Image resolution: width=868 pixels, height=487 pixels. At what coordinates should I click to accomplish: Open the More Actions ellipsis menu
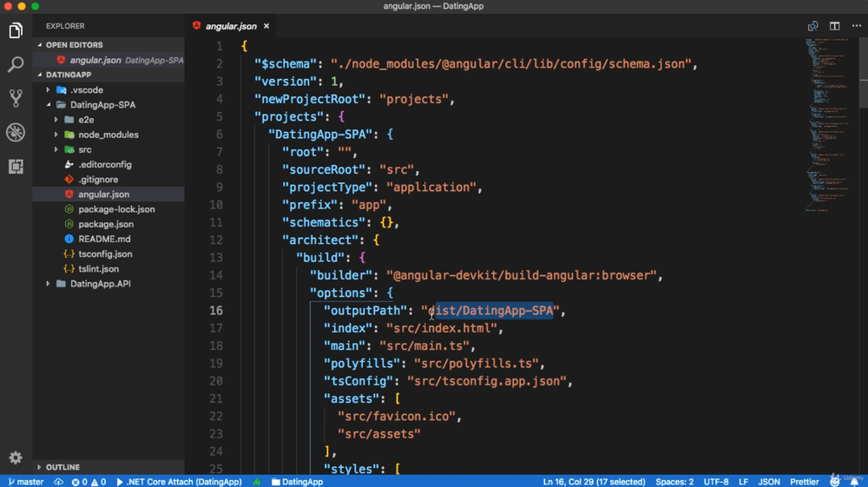click(857, 26)
